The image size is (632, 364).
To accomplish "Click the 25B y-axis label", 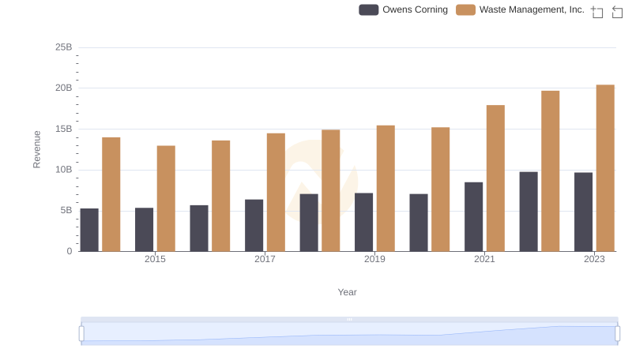I will coord(64,47).
